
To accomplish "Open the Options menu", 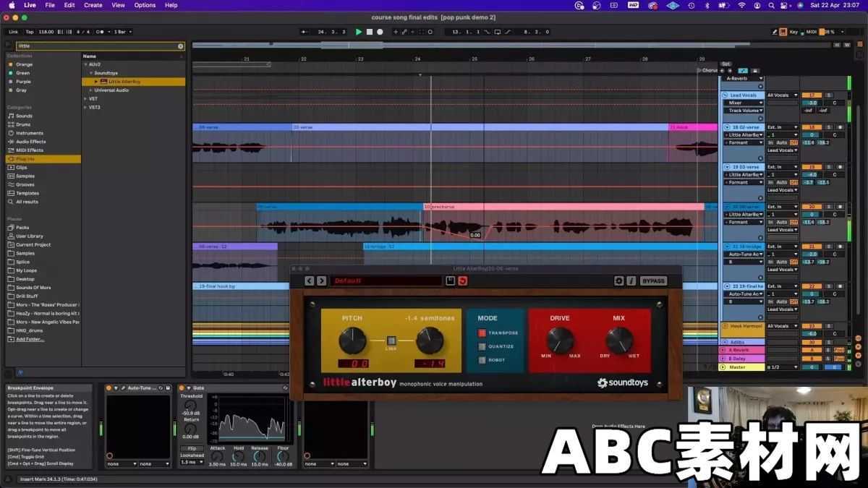I will click(144, 5).
